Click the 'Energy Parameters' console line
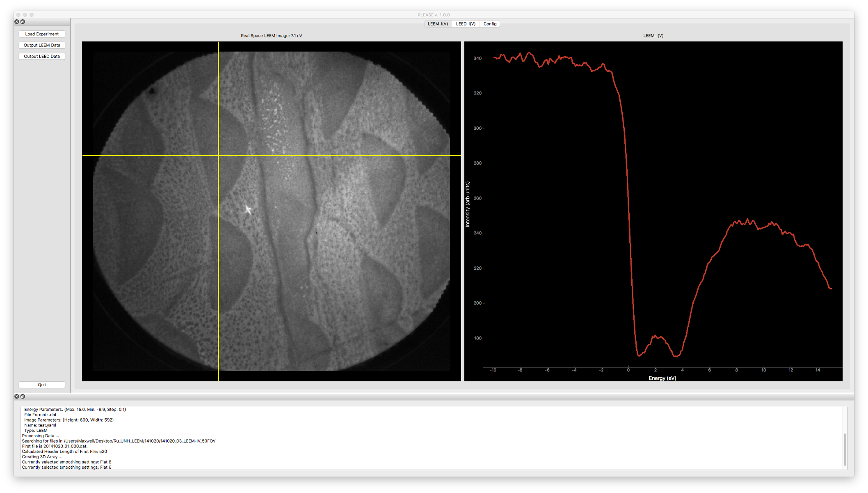The height and width of the screenshot is (493, 868). point(75,409)
